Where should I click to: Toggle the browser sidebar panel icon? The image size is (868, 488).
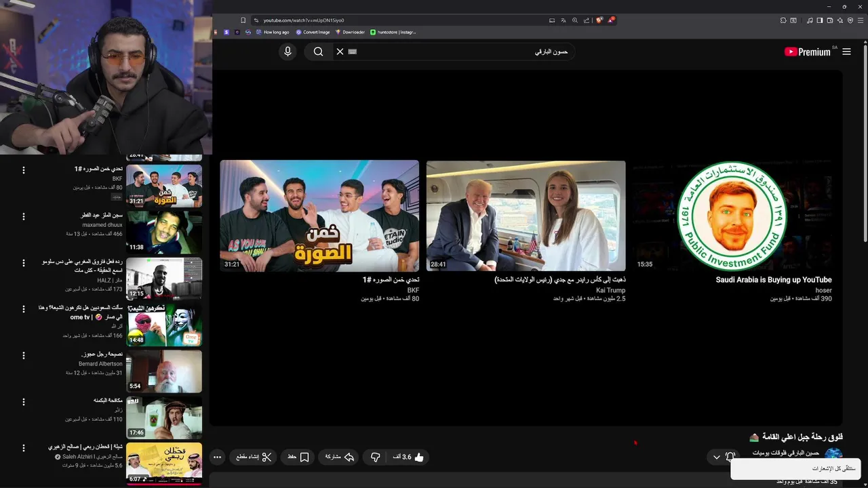pyautogui.click(x=820, y=20)
